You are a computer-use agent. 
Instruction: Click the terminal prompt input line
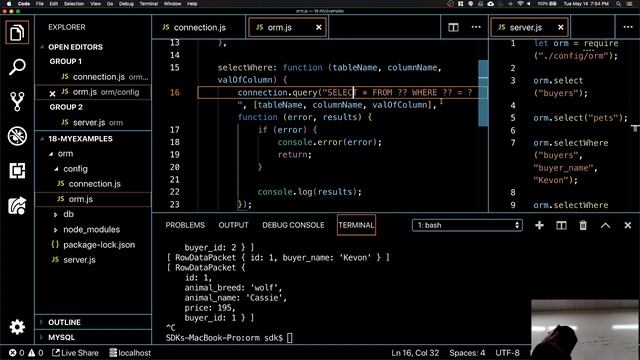pos(229,338)
